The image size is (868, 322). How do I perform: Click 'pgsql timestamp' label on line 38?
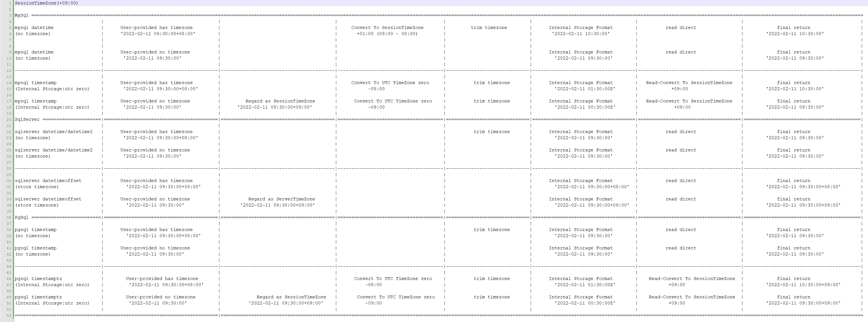coord(35,230)
